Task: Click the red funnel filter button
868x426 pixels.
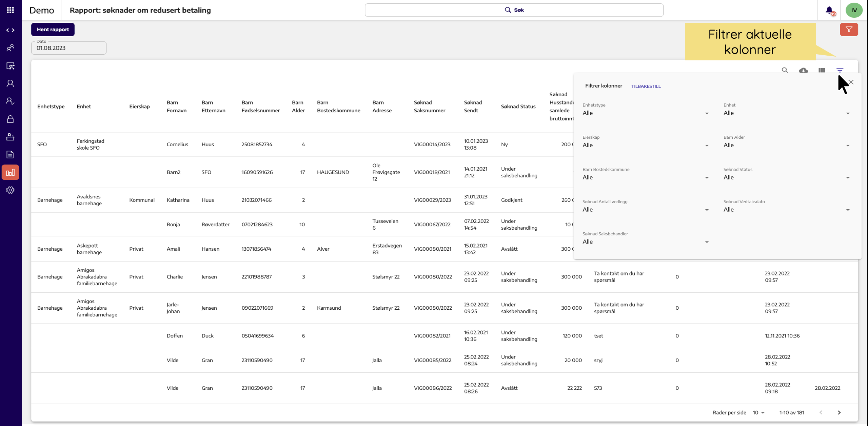Action: click(849, 30)
